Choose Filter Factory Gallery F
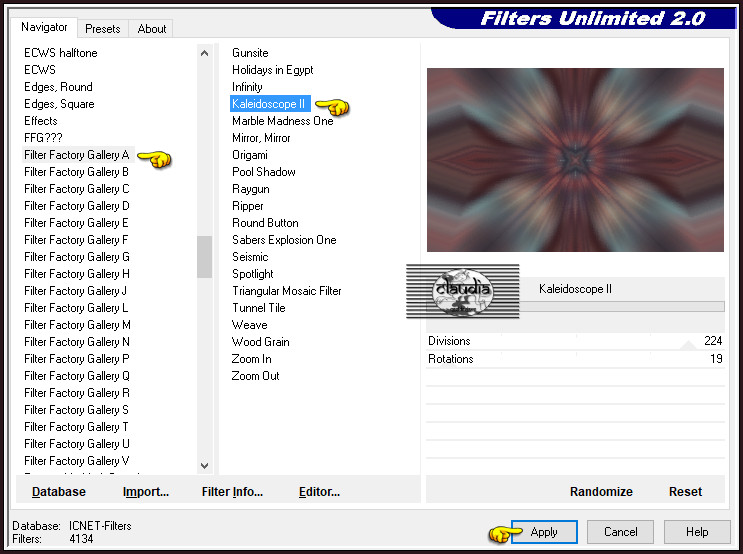743x554 pixels. 76,240
